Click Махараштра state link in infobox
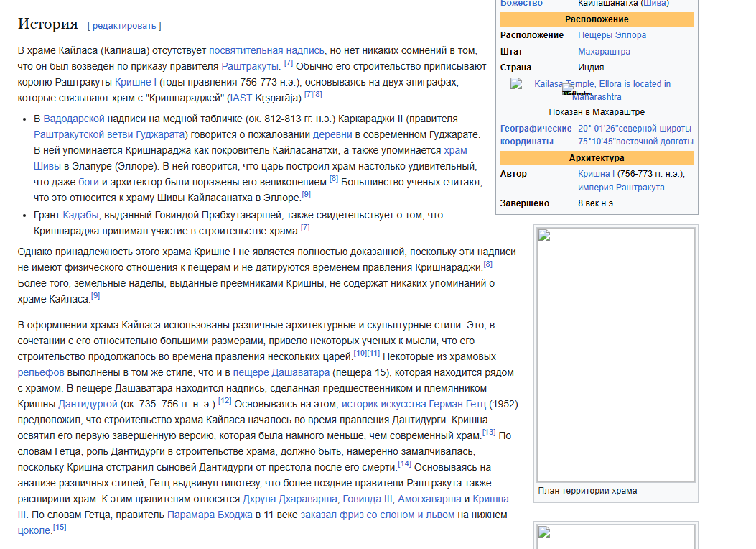The width and height of the screenshot is (756, 549). point(604,52)
